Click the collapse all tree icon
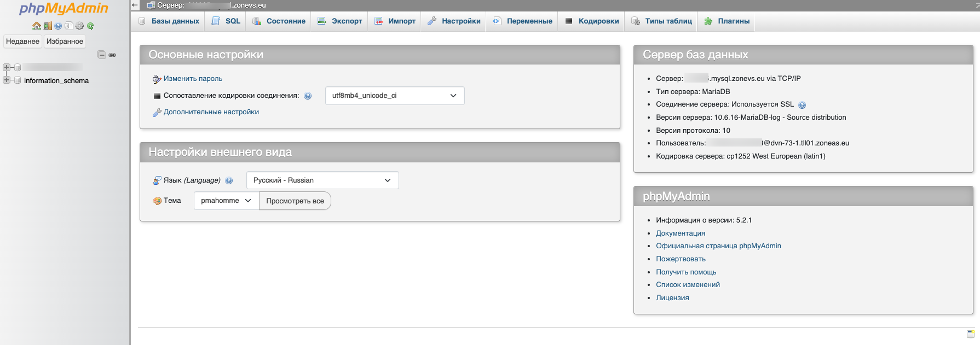This screenshot has width=980, height=345. [x=101, y=55]
